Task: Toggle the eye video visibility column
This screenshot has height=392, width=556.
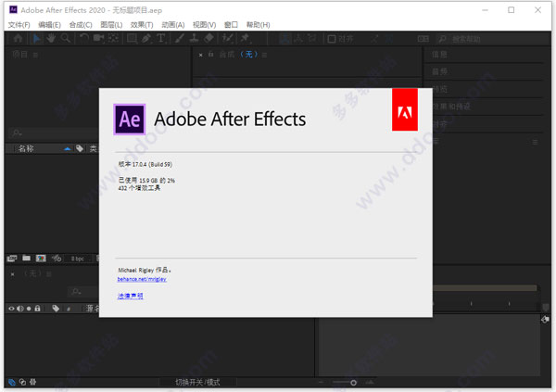Action: point(11,309)
